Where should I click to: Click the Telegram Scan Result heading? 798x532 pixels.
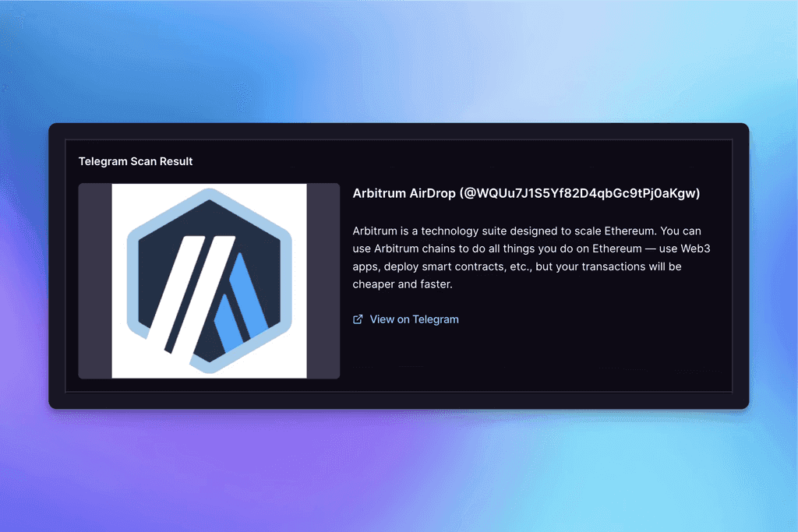136,161
